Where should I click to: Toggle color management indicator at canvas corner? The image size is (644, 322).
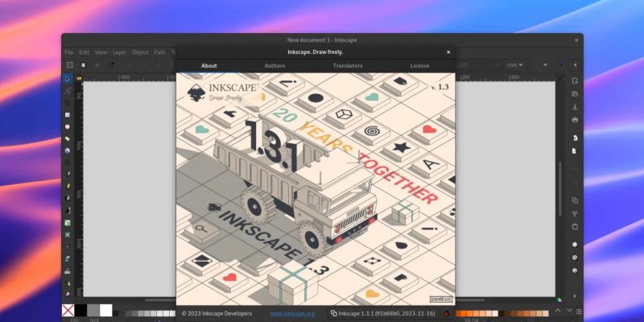point(559,299)
